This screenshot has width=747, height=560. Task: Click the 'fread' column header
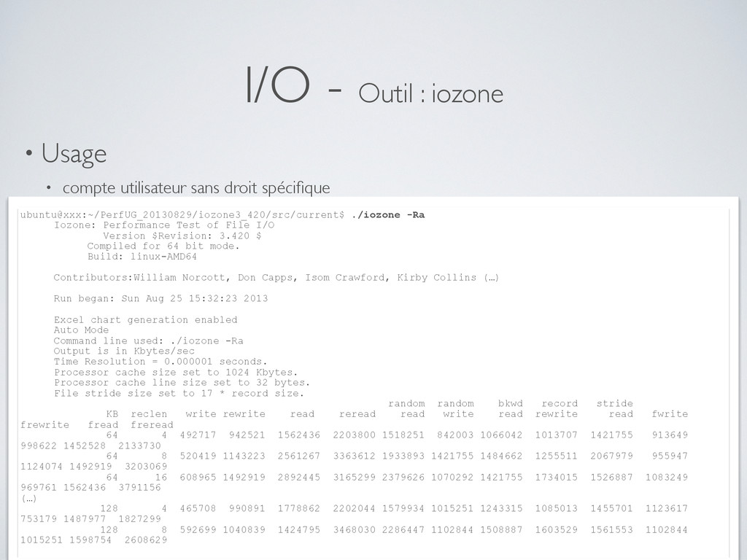point(103,425)
